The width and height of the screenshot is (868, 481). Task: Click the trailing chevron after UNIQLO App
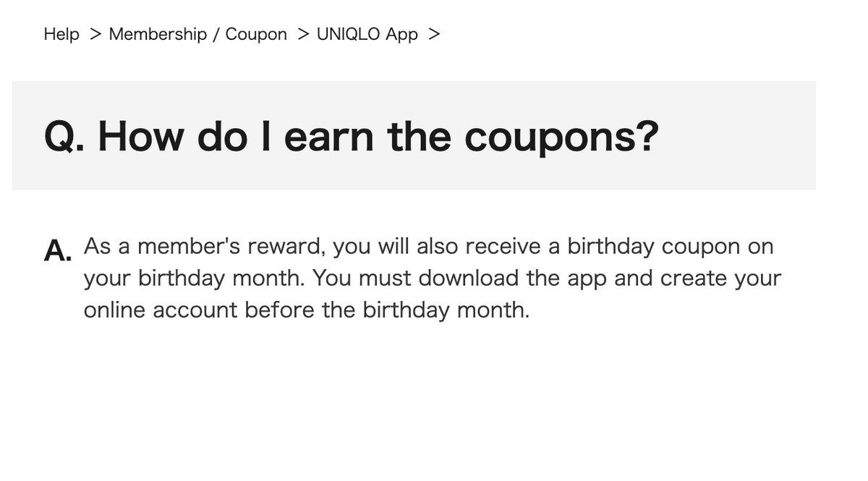(x=434, y=33)
